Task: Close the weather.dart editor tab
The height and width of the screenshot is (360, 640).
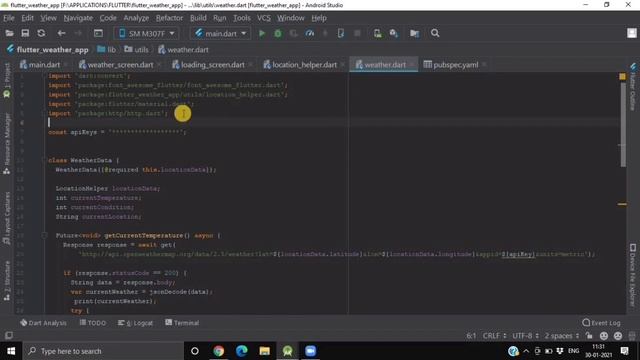Action: click(412, 64)
